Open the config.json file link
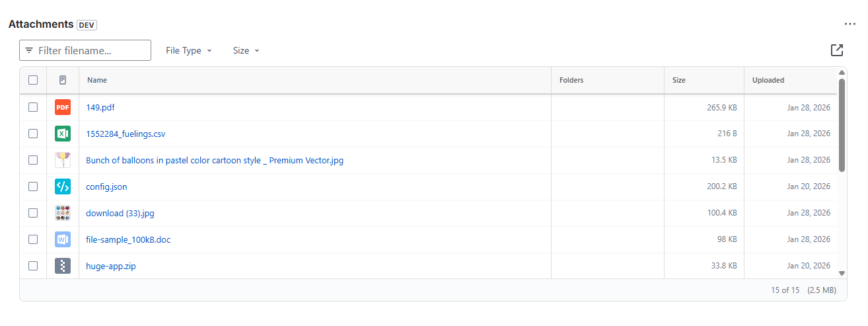 click(x=106, y=186)
